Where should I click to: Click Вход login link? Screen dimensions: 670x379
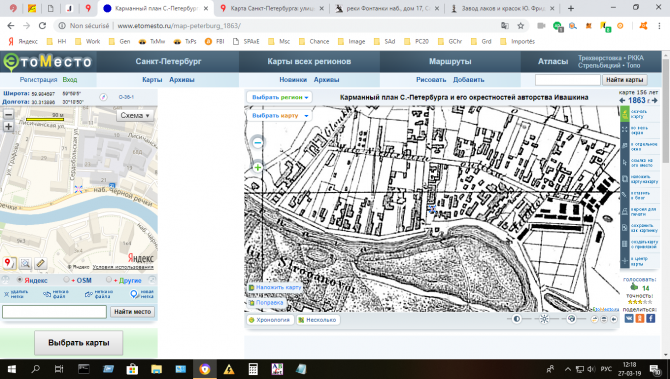point(70,80)
